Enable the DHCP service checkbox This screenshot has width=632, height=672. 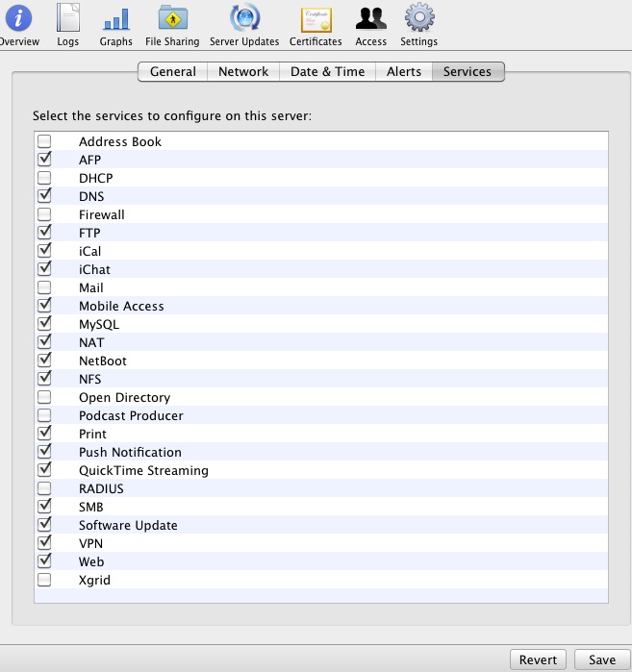[44, 178]
